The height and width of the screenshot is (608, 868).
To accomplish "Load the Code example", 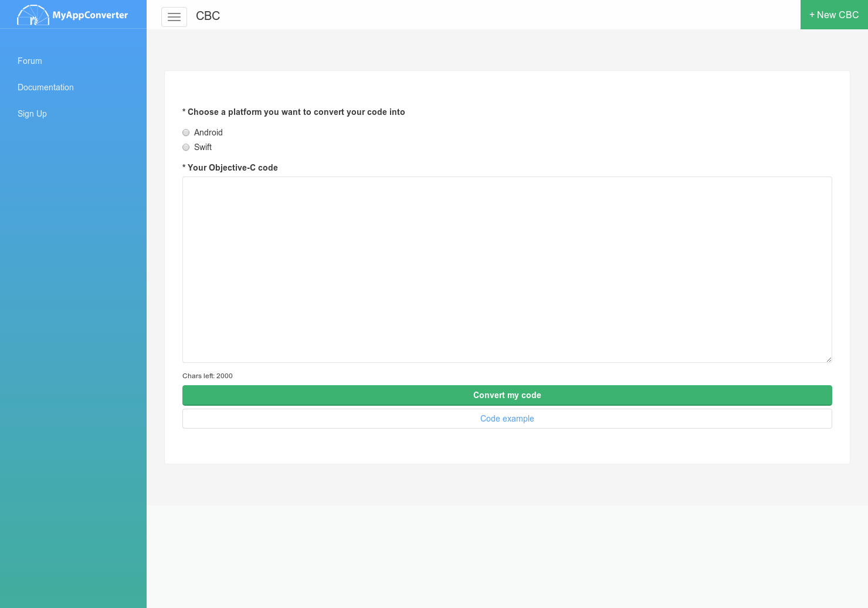I will tap(507, 419).
